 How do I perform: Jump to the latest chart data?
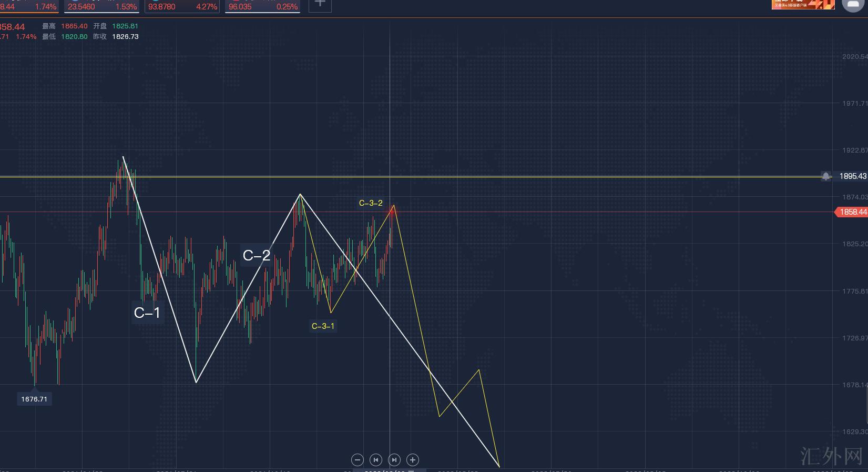(394, 460)
